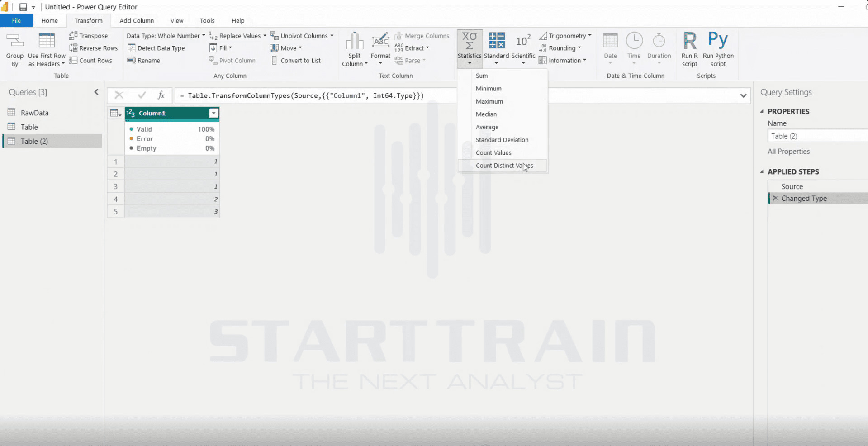The height and width of the screenshot is (446, 868).
Task: Click Reverse Rows
Action: tap(93, 48)
